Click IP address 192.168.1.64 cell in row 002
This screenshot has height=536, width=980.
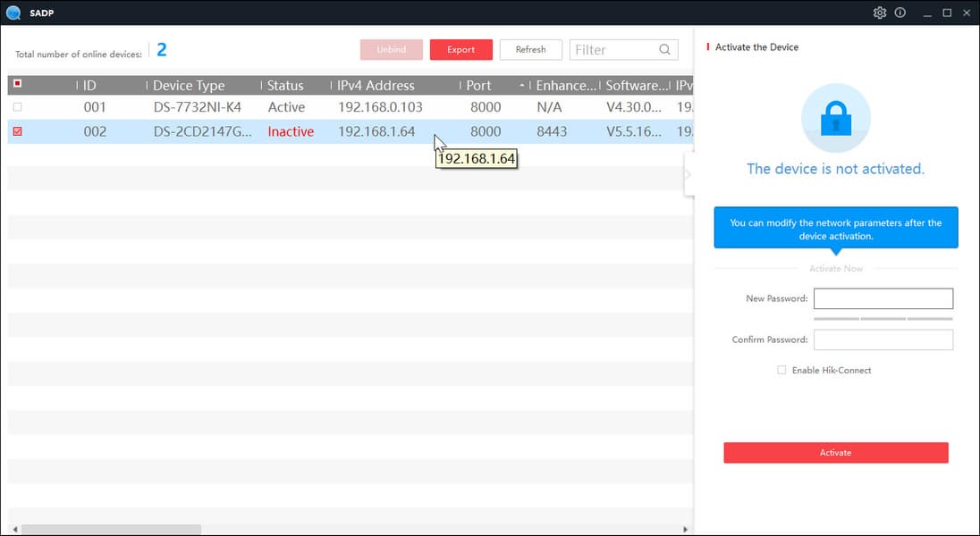point(376,131)
